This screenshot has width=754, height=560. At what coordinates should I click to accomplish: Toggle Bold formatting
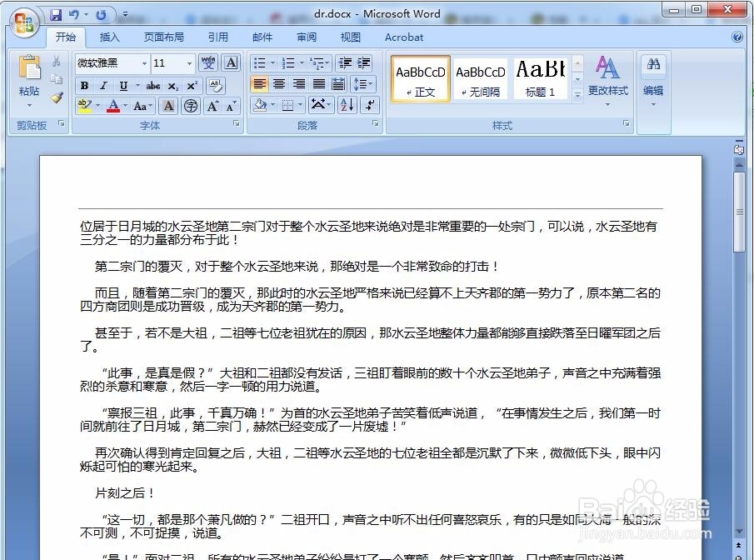tap(85, 86)
